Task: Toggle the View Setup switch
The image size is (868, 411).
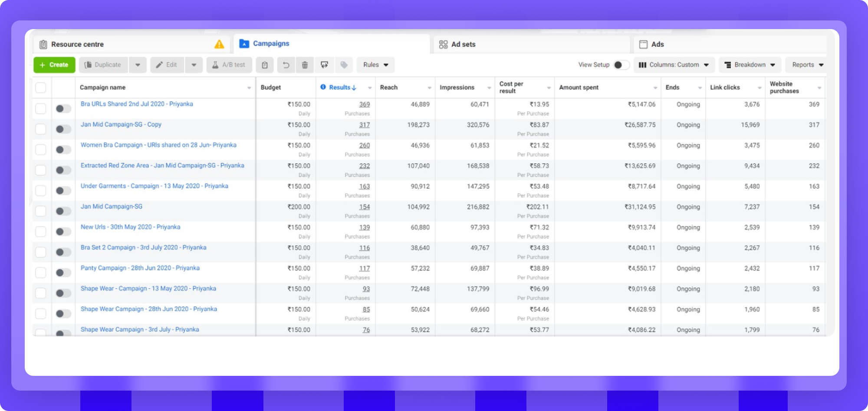Action: pyautogui.click(x=621, y=65)
